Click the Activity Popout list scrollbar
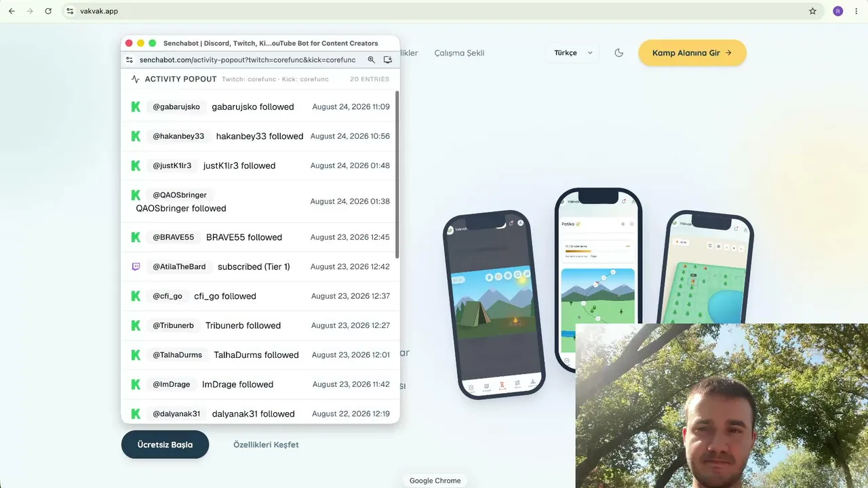 pyautogui.click(x=397, y=174)
